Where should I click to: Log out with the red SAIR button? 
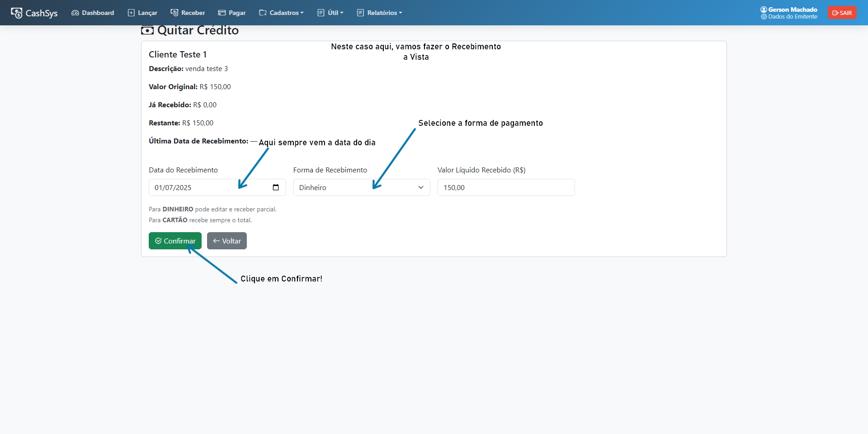[x=842, y=13]
